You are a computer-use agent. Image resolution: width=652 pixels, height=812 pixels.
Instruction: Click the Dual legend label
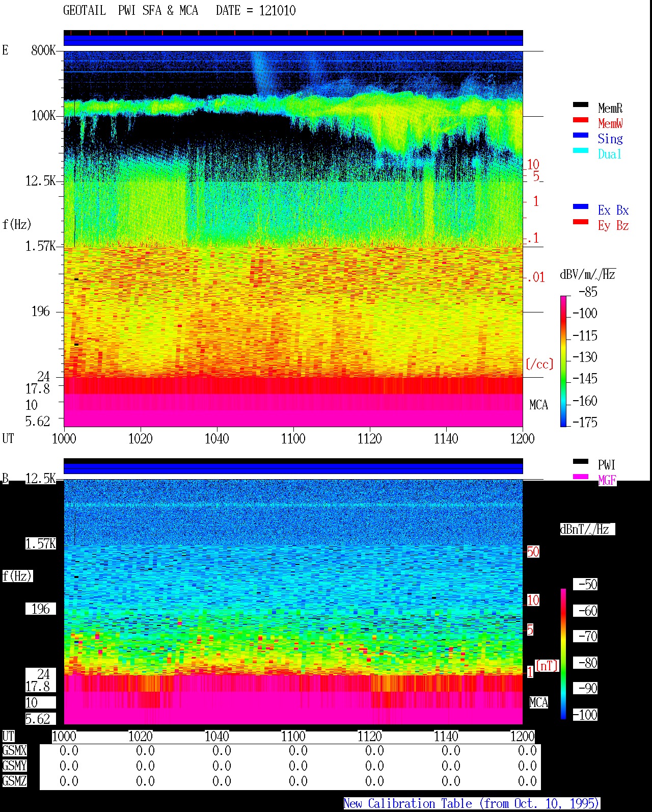point(610,154)
